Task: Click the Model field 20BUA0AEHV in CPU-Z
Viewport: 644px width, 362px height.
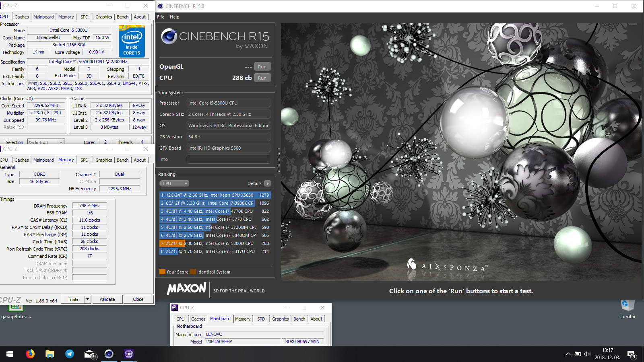Action: [x=243, y=341]
